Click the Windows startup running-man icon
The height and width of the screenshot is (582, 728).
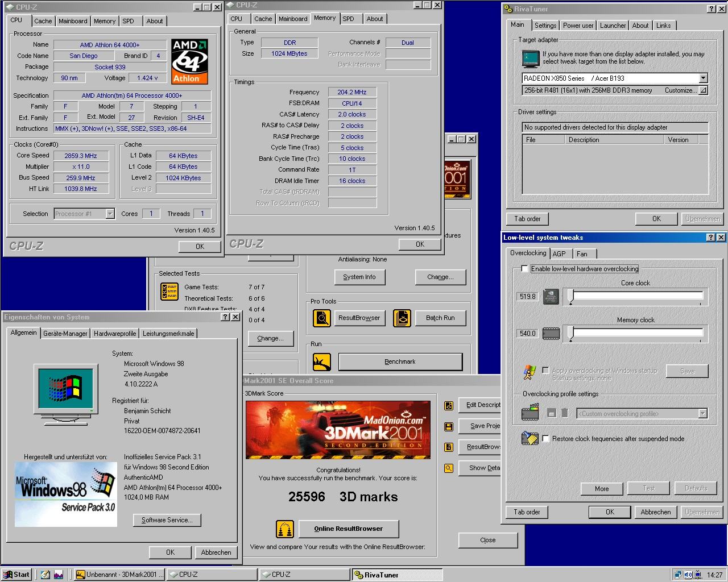tap(530, 372)
